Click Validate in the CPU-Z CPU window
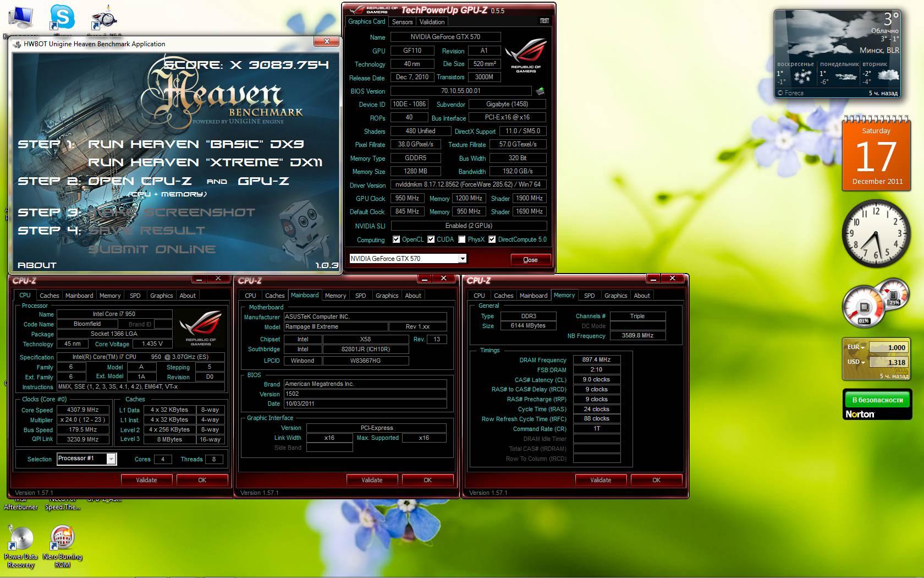Screen dimensions: 924x578 coord(146,480)
